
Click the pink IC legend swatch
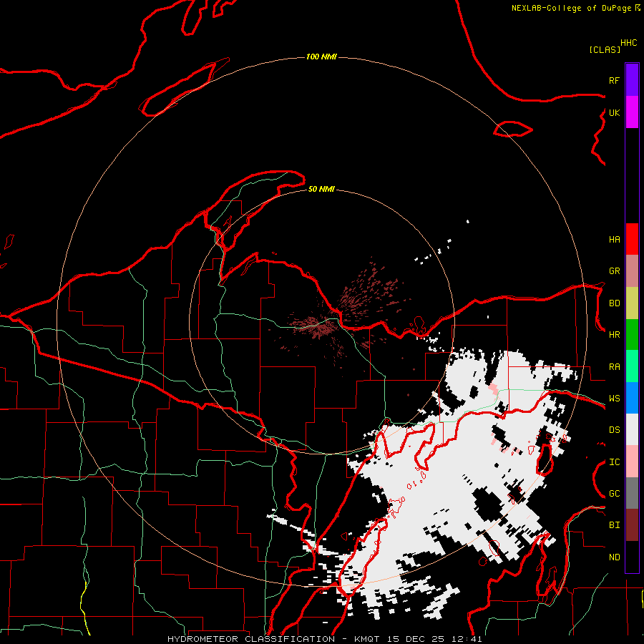(632, 462)
